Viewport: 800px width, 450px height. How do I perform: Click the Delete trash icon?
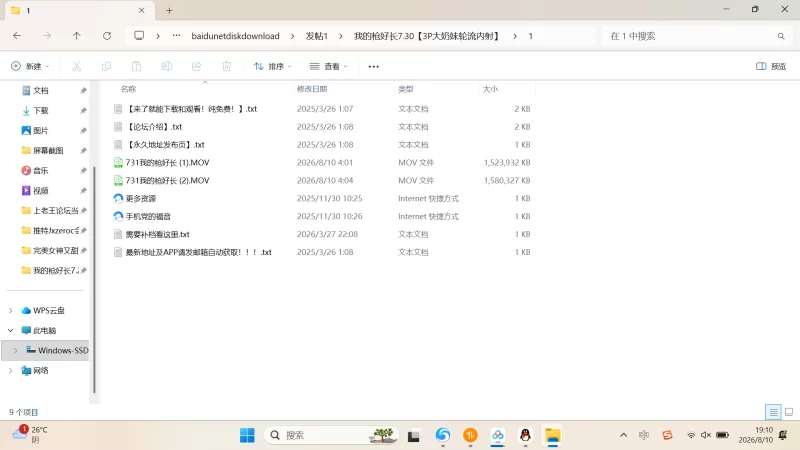[x=227, y=66]
